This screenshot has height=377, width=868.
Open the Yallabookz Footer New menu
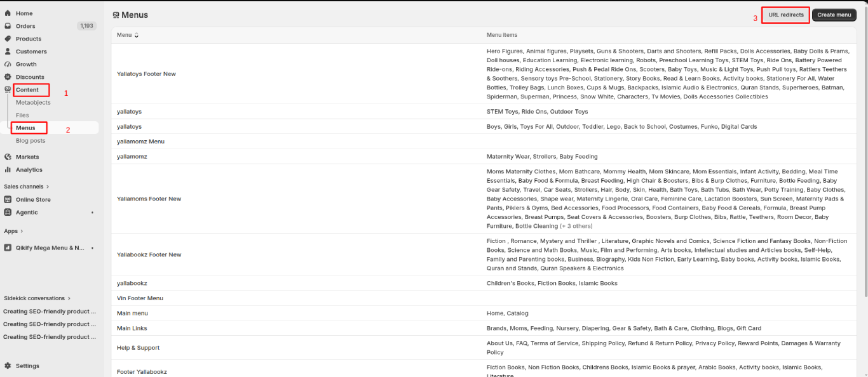[149, 255]
